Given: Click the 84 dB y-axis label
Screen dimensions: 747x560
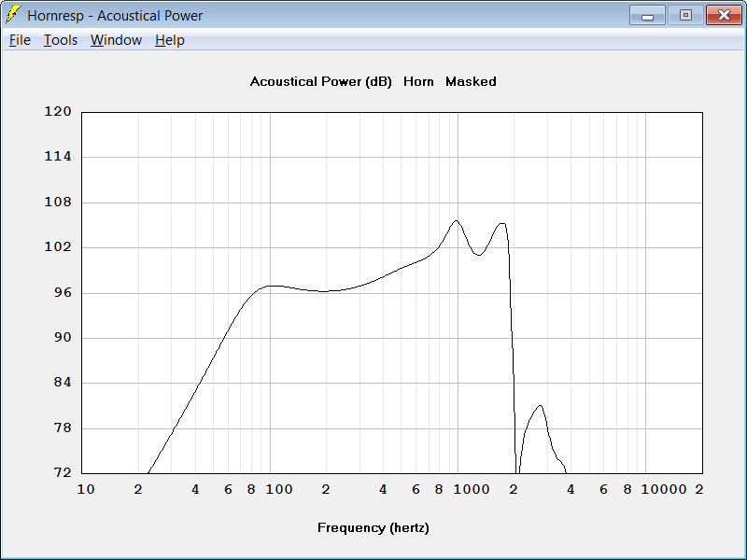Looking at the screenshot, I should point(63,382).
